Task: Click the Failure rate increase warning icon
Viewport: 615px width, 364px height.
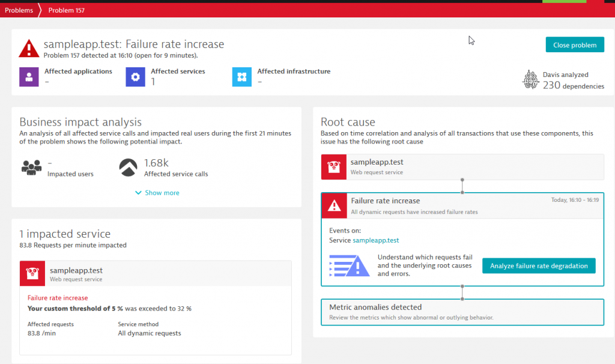Action: tap(334, 205)
